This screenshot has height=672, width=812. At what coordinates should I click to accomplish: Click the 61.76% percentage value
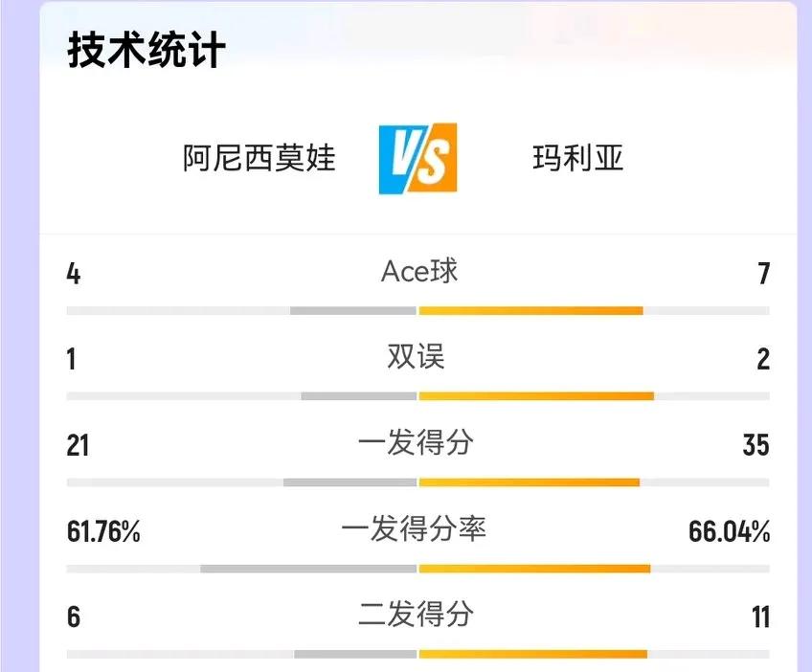pos(103,531)
